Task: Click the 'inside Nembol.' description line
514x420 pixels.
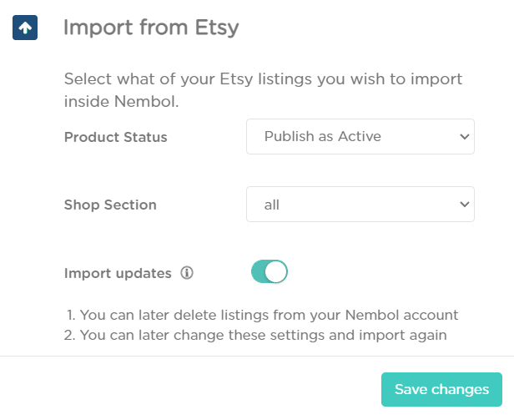Action: [121, 101]
